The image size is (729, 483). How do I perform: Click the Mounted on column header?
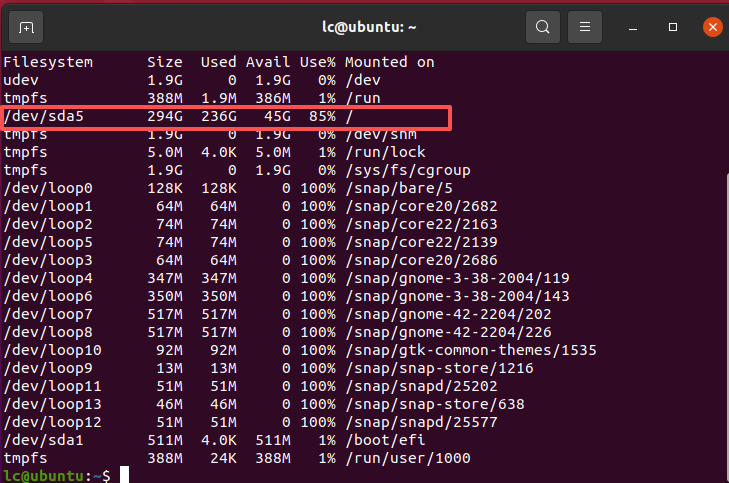pos(389,62)
